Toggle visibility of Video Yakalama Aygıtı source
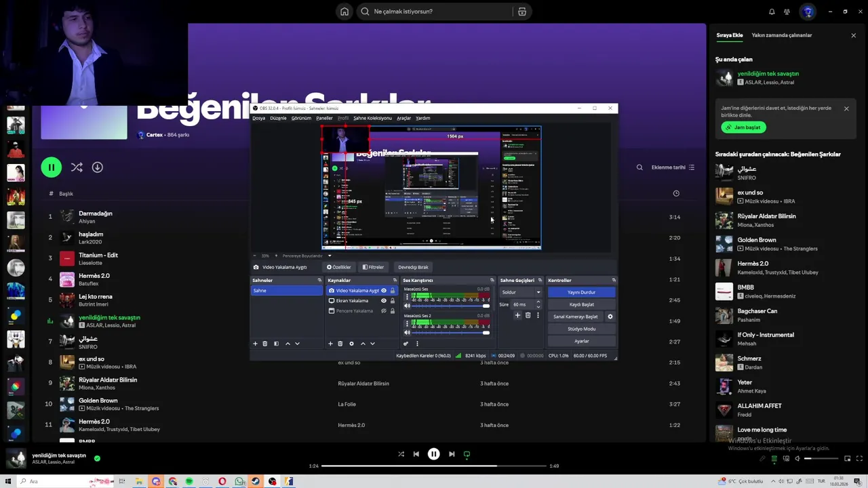Image resolution: width=868 pixels, height=488 pixels. pos(384,291)
